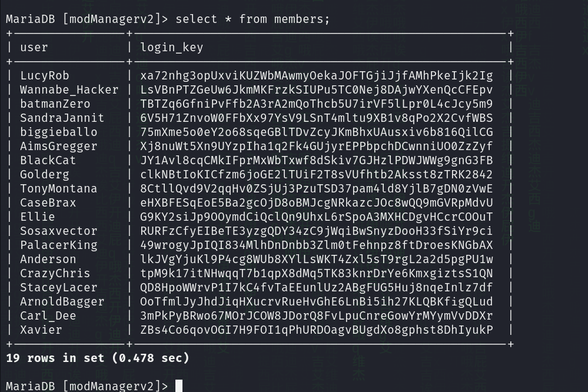Screen dimensions: 588x392
Task: Click the CaseBrax username
Action: [x=48, y=202]
